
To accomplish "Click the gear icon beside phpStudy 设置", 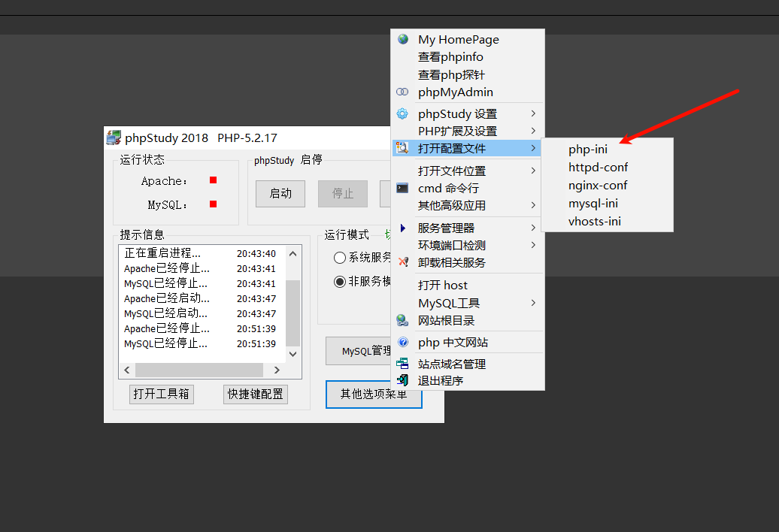I will point(402,113).
